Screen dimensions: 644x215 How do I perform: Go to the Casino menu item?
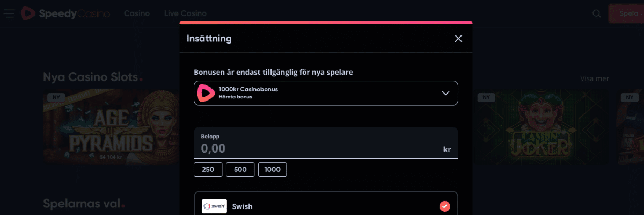(137, 13)
